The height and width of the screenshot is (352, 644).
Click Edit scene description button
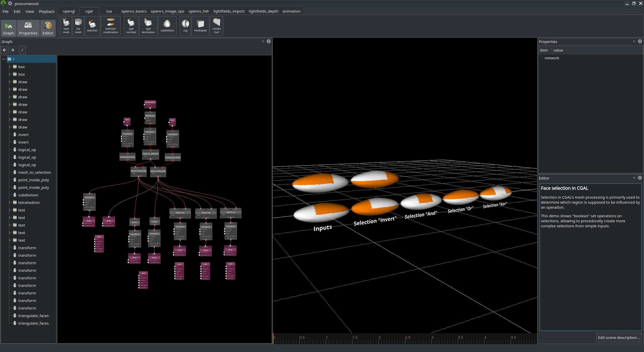click(619, 337)
